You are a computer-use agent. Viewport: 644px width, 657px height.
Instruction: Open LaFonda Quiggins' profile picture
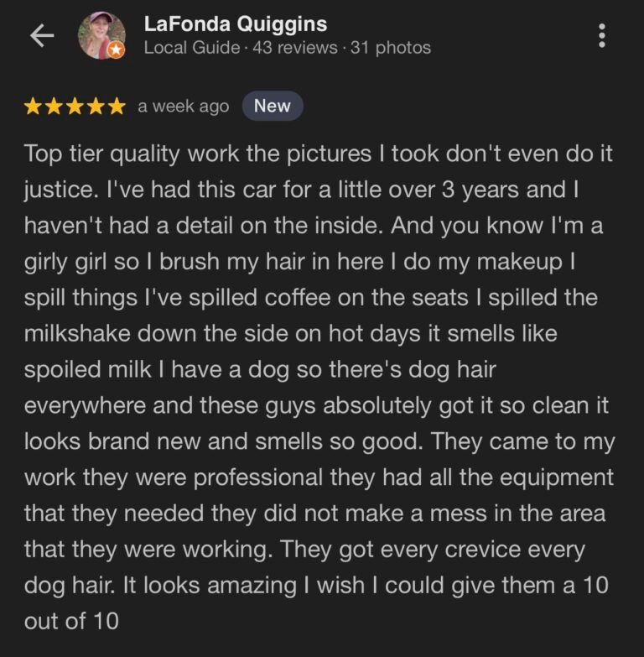click(101, 35)
